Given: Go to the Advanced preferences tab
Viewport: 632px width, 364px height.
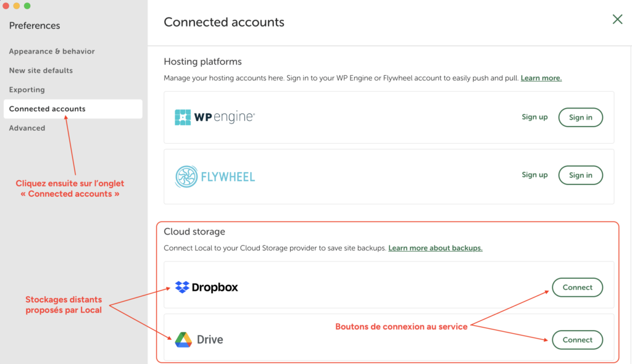Looking at the screenshot, I should pos(27,128).
